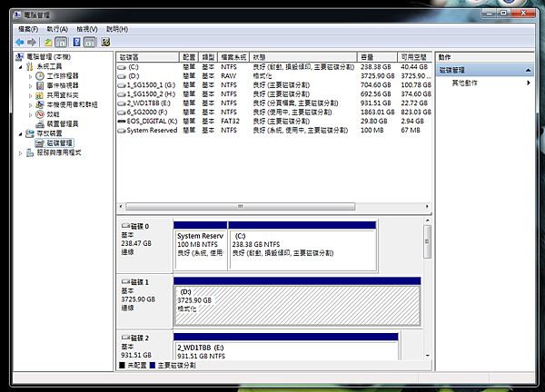The image size is (545, 392).
Task: Select 2_WD1TBB (E:) partition block on 磁碟 2
Action: [286, 347]
